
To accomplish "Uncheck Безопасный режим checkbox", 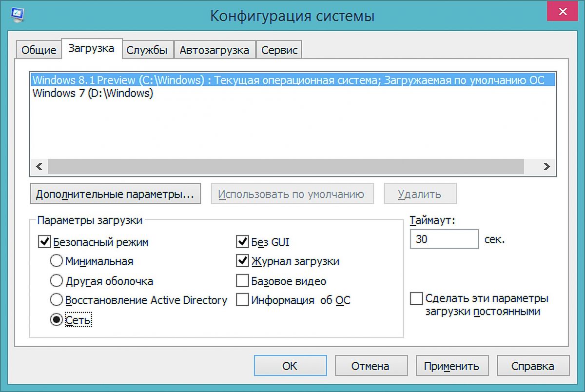I will point(44,242).
